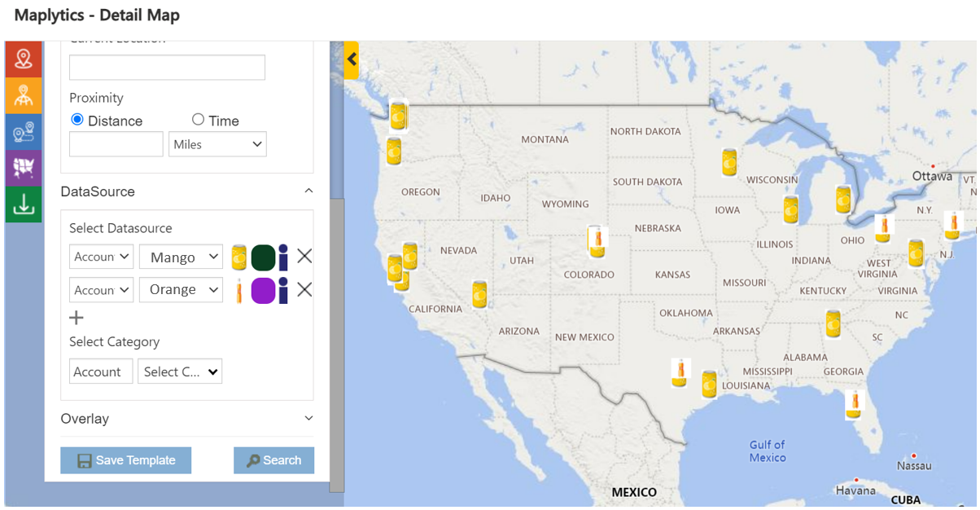Open the Orange view dropdown

click(x=181, y=289)
